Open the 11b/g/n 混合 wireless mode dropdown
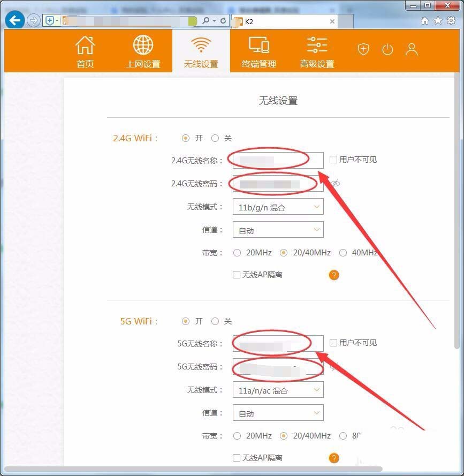 click(277, 206)
